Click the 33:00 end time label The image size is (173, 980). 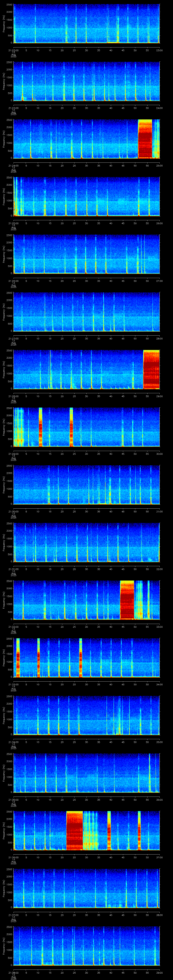click(x=159, y=627)
